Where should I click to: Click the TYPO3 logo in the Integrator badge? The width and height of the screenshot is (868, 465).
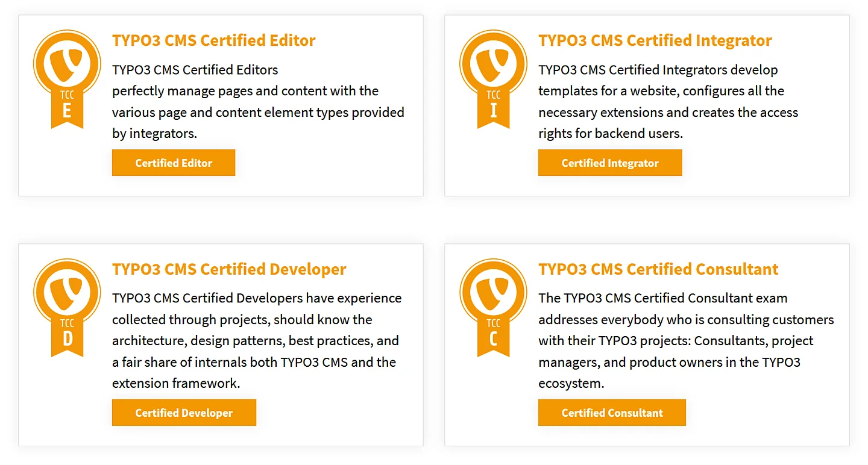pyautogui.click(x=493, y=63)
